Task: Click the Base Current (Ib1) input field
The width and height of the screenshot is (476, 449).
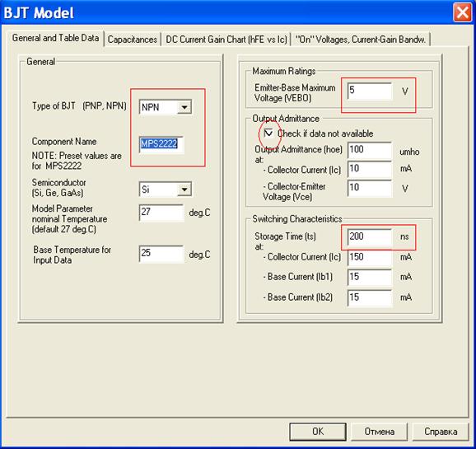Action: [369, 277]
